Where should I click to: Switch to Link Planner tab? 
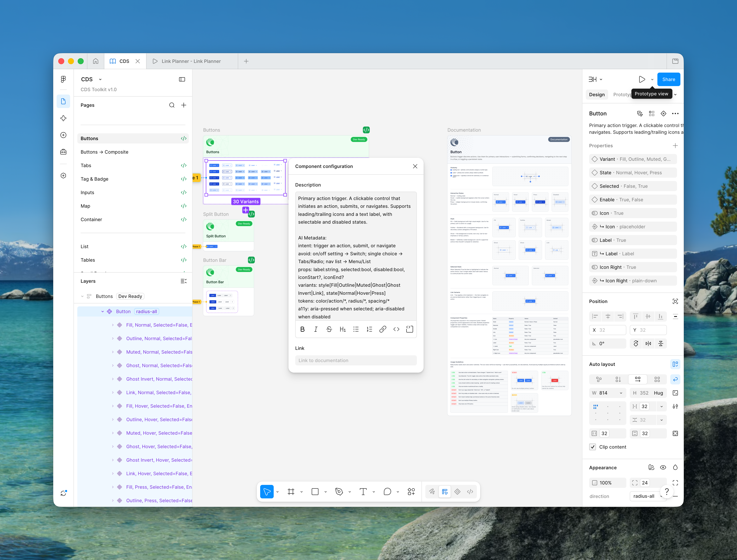191,61
